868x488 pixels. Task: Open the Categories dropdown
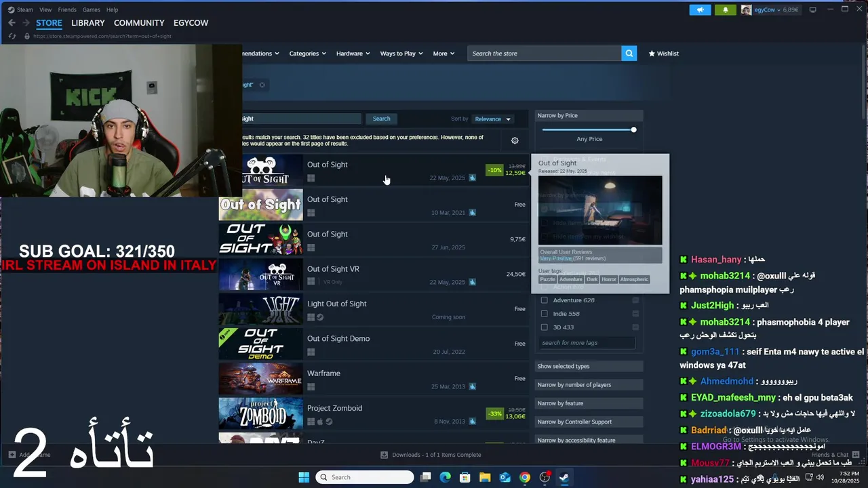pyautogui.click(x=307, y=54)
